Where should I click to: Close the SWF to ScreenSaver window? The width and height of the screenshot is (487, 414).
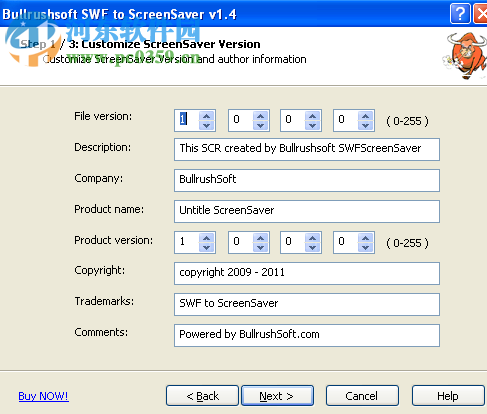click(x=481, y=14)
